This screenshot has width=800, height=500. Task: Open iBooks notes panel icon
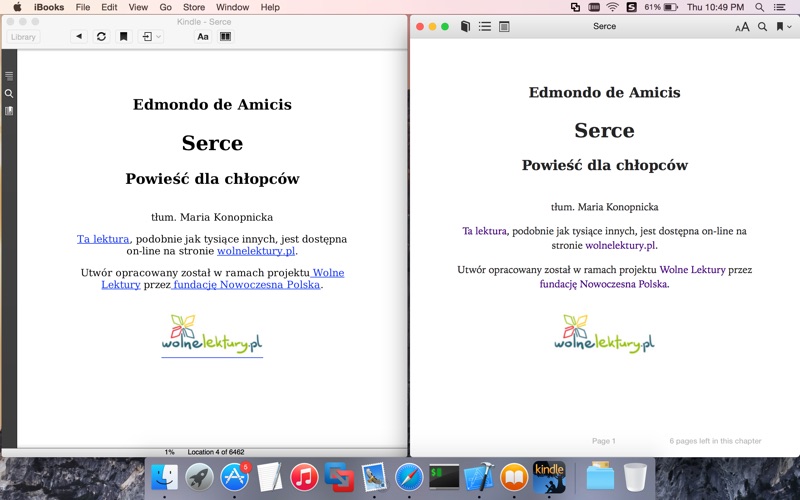click(x=504, y=27)
